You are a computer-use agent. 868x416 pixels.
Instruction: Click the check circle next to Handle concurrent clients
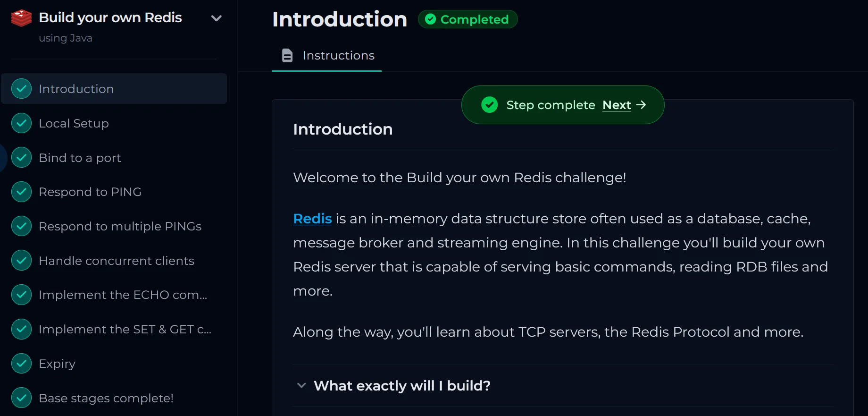click(x=21, y=261)
